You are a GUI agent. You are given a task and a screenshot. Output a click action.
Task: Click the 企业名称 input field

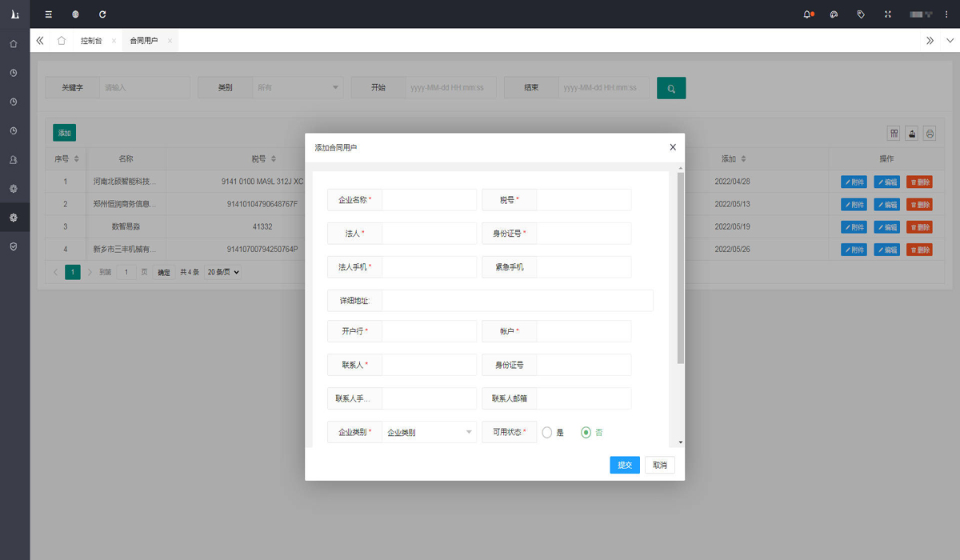[x=429, y=200]
